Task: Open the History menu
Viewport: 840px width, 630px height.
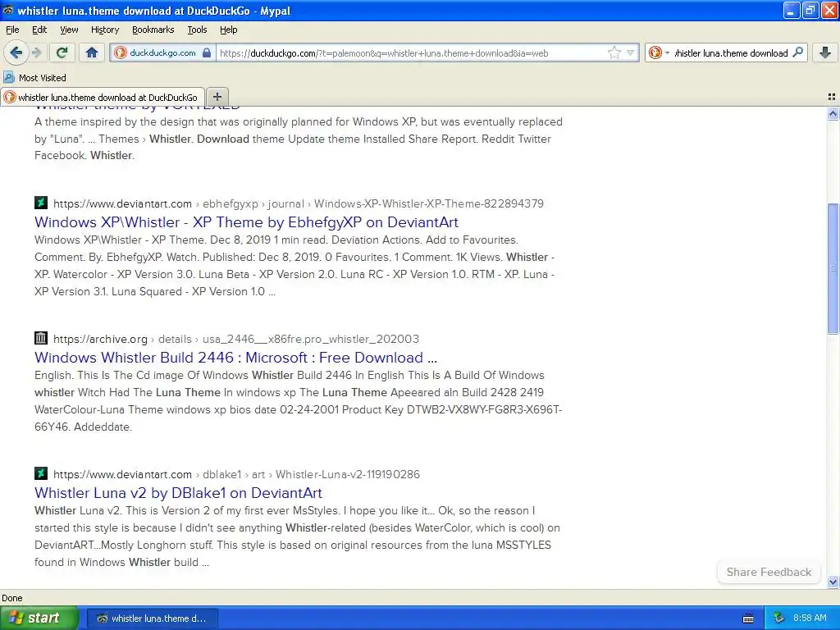Action: pos(104,30)
